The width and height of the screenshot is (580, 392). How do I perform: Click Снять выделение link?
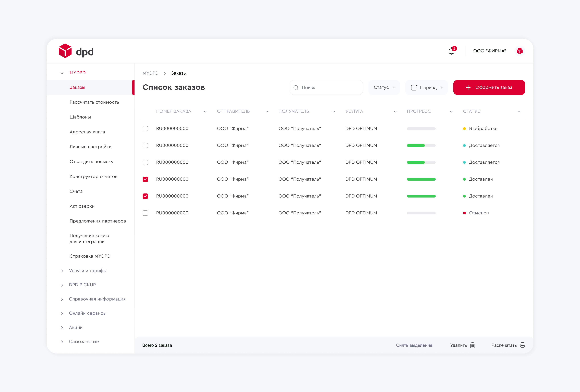click(x=414, y=345)
